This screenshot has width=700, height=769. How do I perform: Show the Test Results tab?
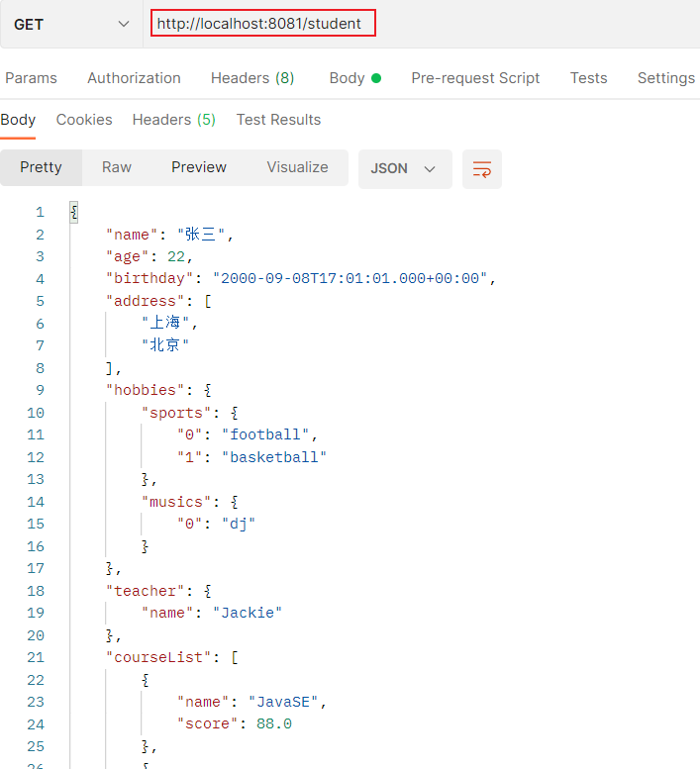pyautogui.click(x=278, y=120)
